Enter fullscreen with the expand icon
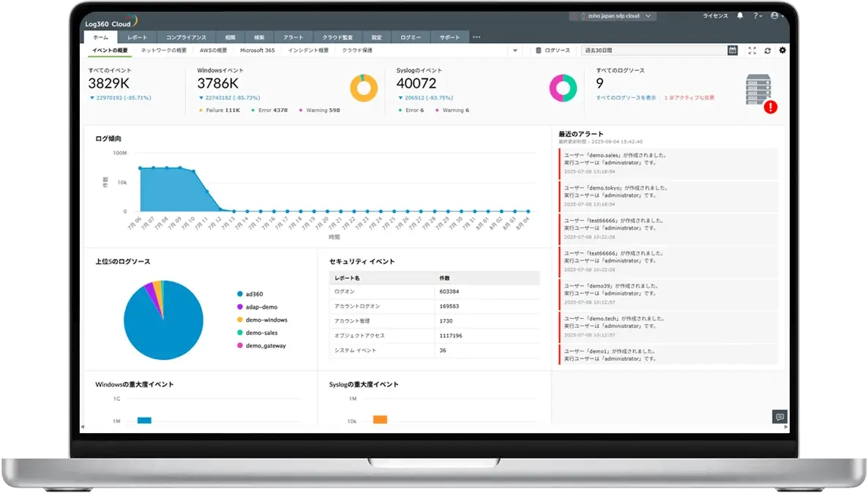Viewport: 868px width, 493px height. tap(752, 50)
